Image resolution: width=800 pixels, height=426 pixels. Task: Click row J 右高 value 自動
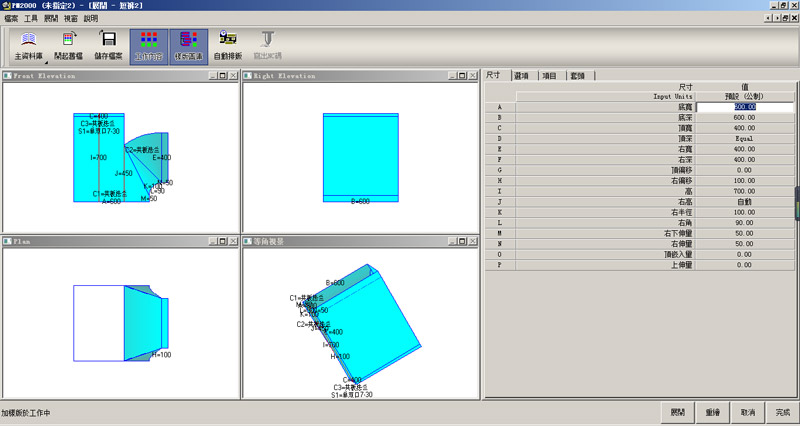point(745,202)
